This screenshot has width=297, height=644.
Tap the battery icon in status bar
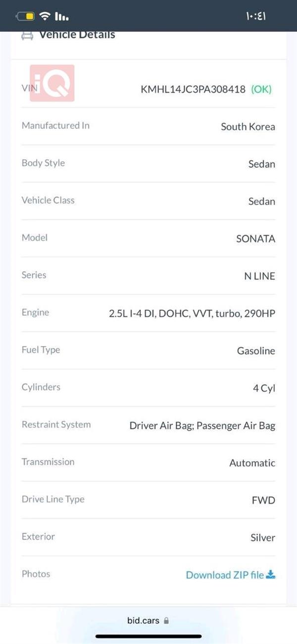(x=26, y=16)
